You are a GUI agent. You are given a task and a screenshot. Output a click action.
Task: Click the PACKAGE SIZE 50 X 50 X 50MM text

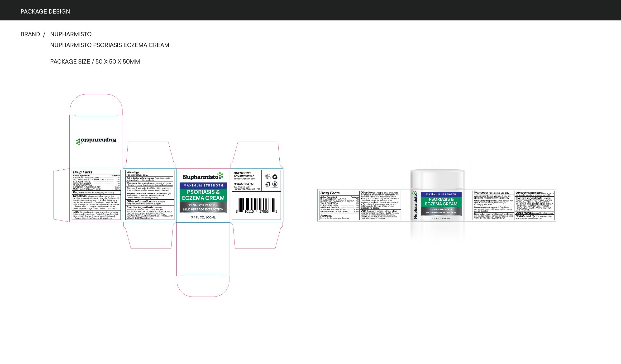pyautogui.click(x=95, y=62)
